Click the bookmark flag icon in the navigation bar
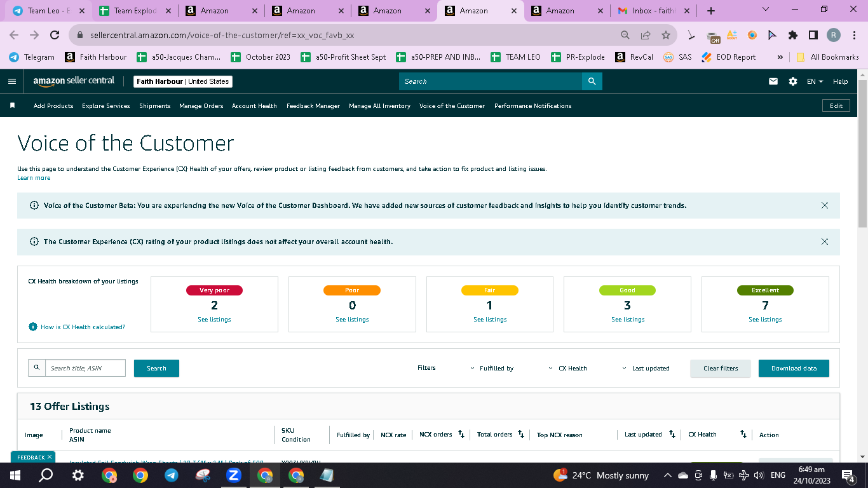The height and width of the screenshot is (488, 868). [x=12, y=105]
